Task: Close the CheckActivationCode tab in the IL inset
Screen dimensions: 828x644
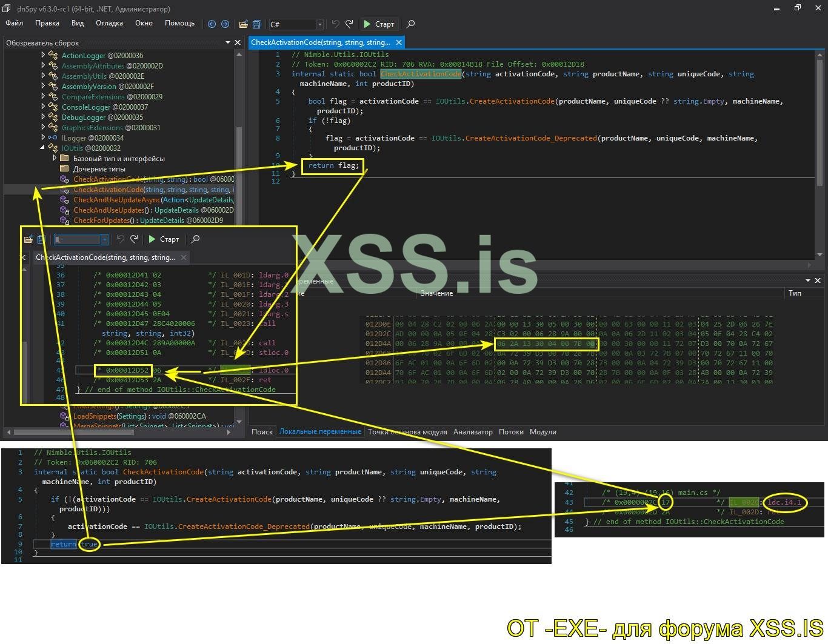Action: (184, 257)
